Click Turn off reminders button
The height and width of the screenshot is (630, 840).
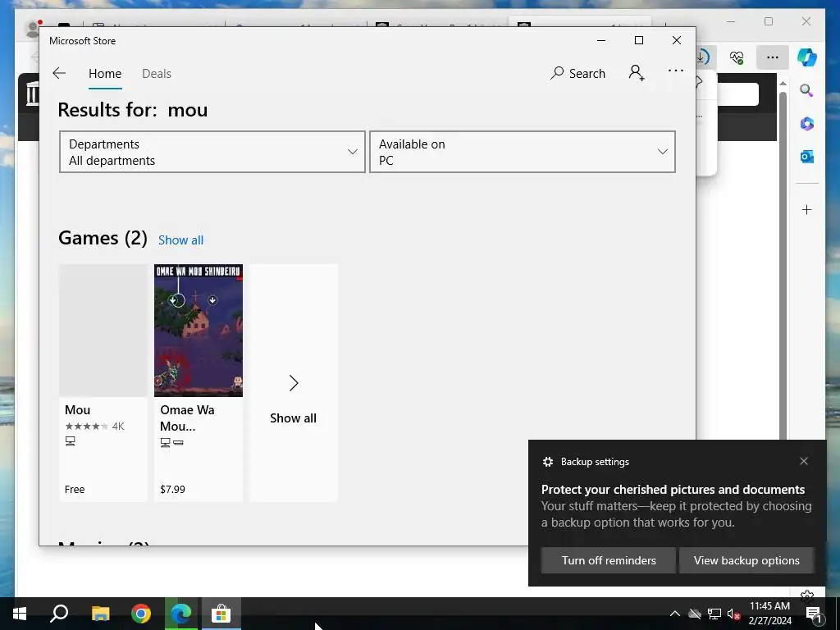pos(609,560)
